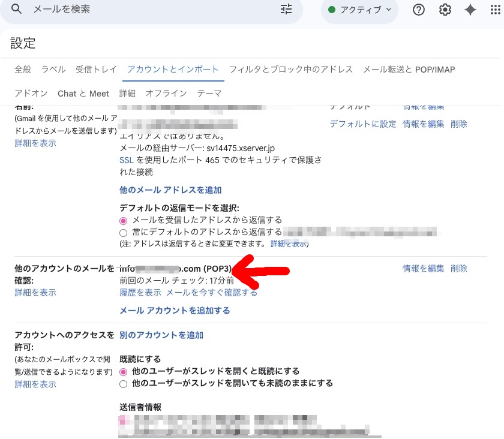Choose 他のユーザーがスレッドを開くと既読にする option
504x439 pixels.
pos(124,371)
